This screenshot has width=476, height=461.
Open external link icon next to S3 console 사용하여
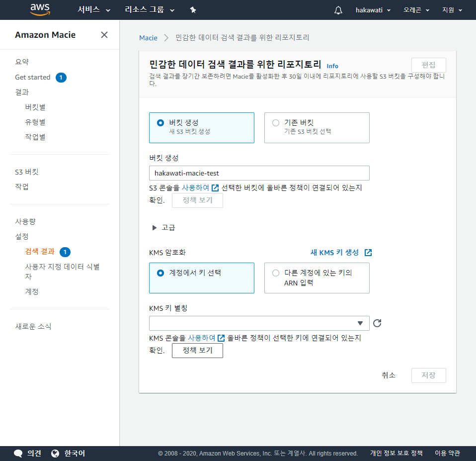pyautogui.click(x=215, y=188)
